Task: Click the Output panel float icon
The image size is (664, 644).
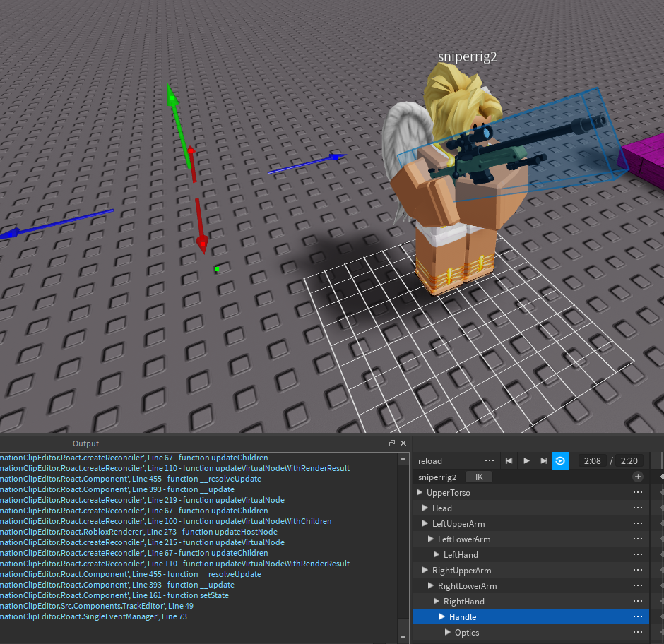Action: pos(392,443)
